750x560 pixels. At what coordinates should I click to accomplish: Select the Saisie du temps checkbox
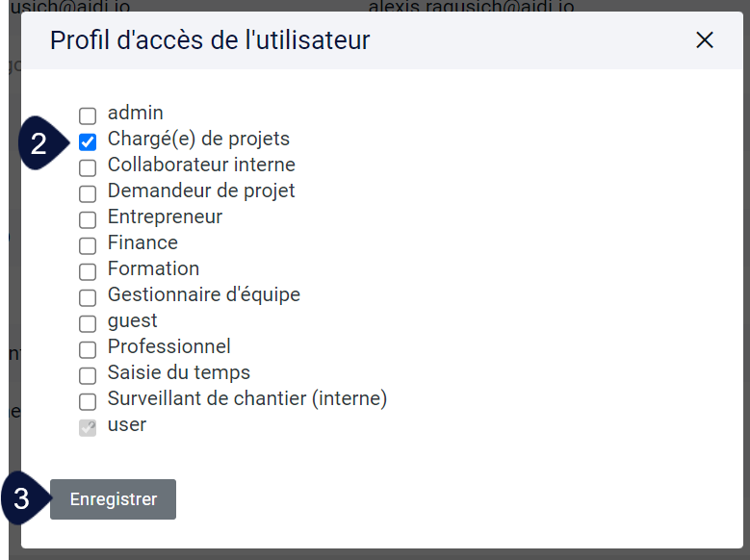(x=88, y=375)
